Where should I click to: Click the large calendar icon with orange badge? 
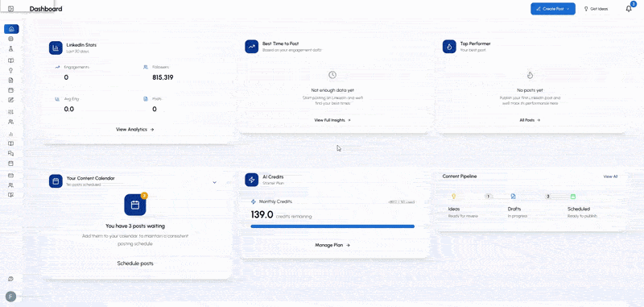(135, 205)
